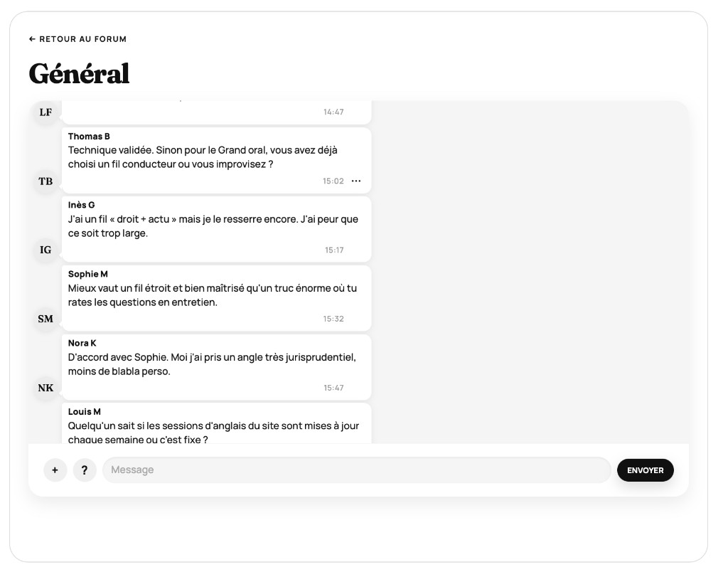
Task: Select the Nora K author name
Action: tap(82, 343)
